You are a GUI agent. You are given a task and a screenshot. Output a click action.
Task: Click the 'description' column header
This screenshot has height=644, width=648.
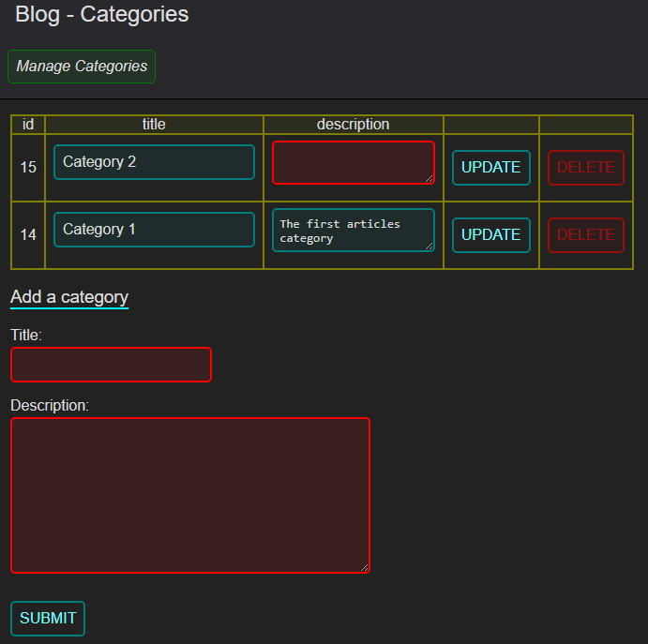[353, 125]
